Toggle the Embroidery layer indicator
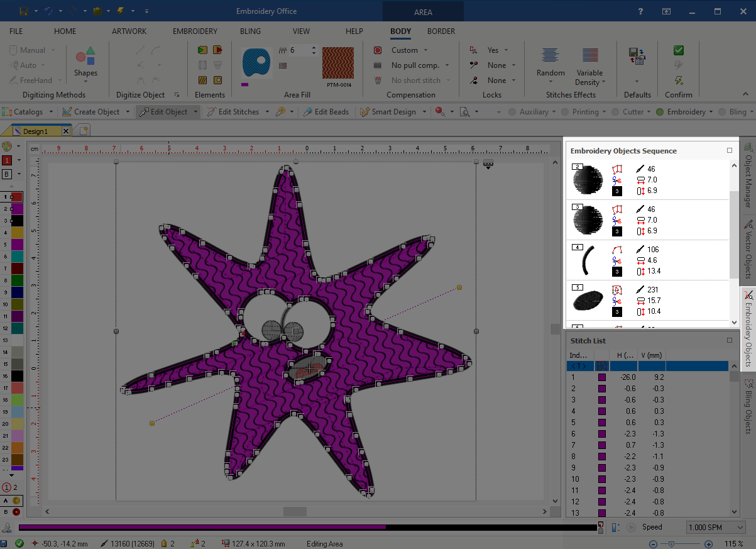756x549 pixels. tap(660, 112)
